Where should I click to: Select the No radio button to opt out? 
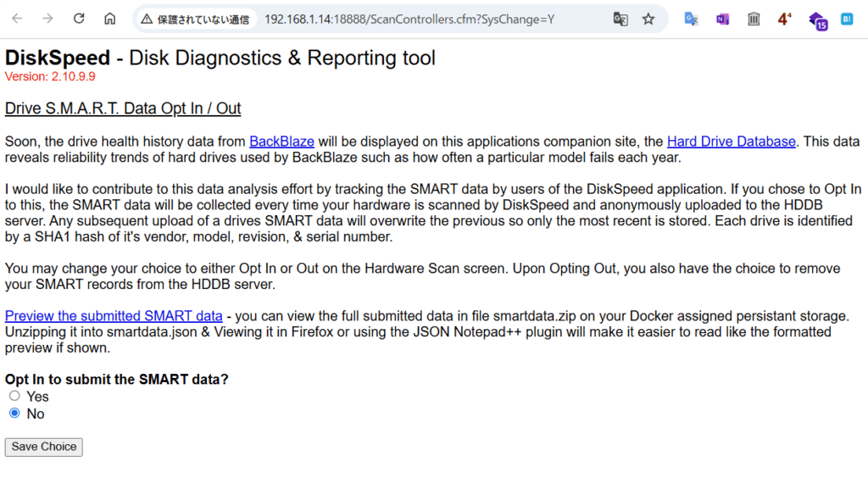coord(14,414)
